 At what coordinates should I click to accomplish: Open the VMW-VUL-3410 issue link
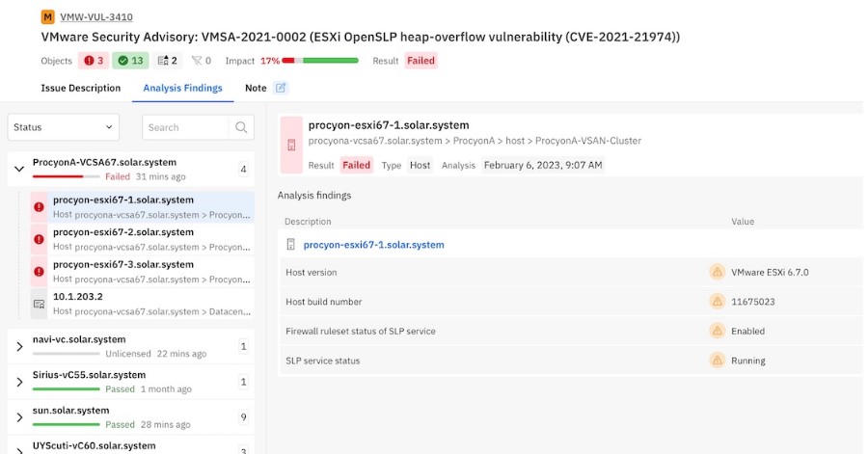click(96, 17)
